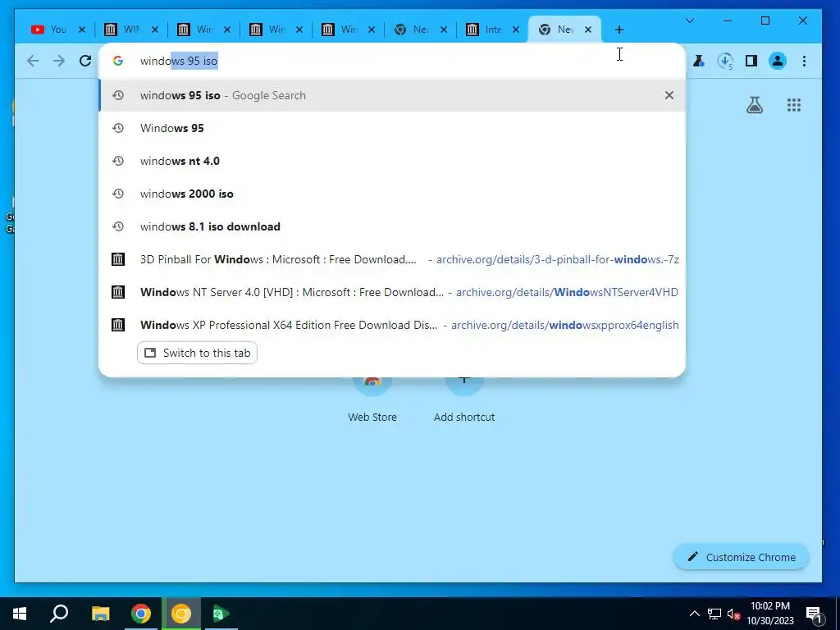Open the Chrome three-dot menu
Screen dimensions: 840x630
pyautogui.click(x=804, y=61)
